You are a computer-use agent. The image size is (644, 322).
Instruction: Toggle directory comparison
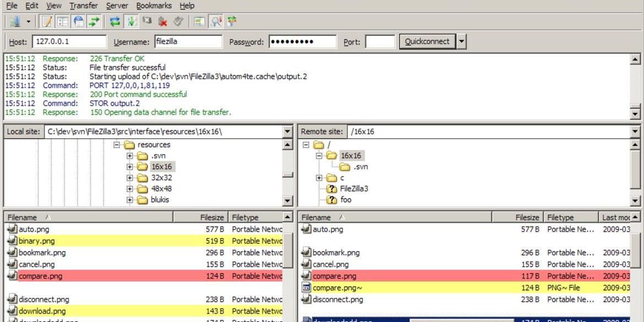[215, 21]
